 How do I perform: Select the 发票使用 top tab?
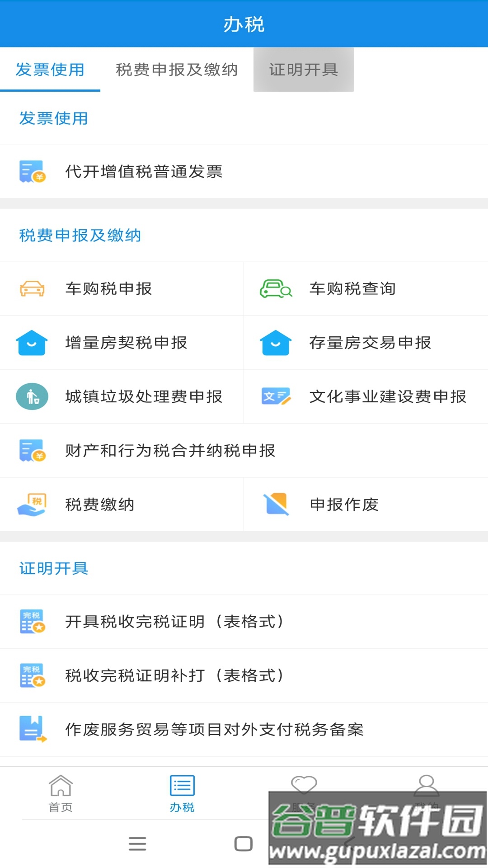click(50, 70)
